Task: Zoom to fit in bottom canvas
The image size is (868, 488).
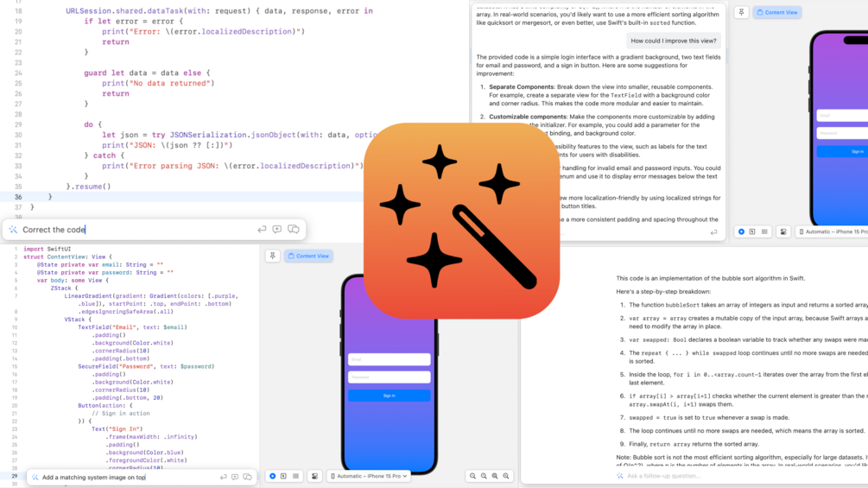Action: tap(495, 476)
